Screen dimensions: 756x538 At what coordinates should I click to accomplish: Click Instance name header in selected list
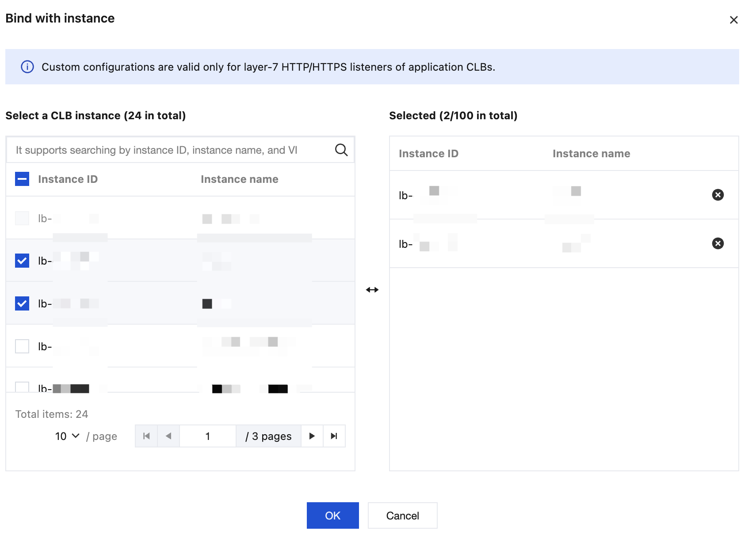click(x=591, y=153)
